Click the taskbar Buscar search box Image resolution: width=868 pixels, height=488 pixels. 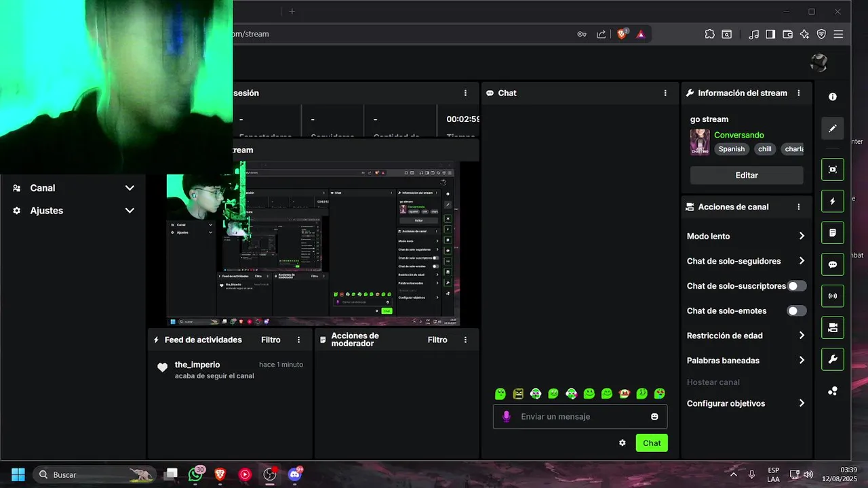pos(95,474)
